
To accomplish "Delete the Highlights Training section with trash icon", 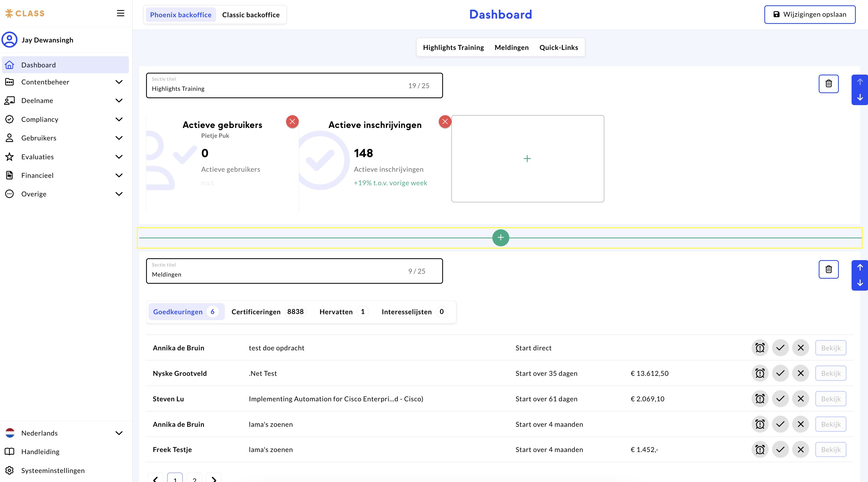I will (828, 83).
